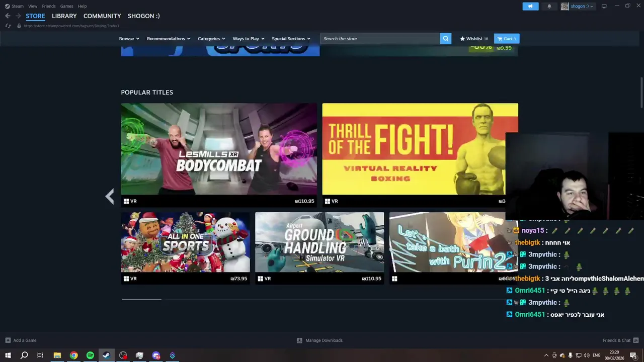Expand the Recommendations dropdown
The width and height of the screenshot is (644, 362).
(x=169, y=39)
